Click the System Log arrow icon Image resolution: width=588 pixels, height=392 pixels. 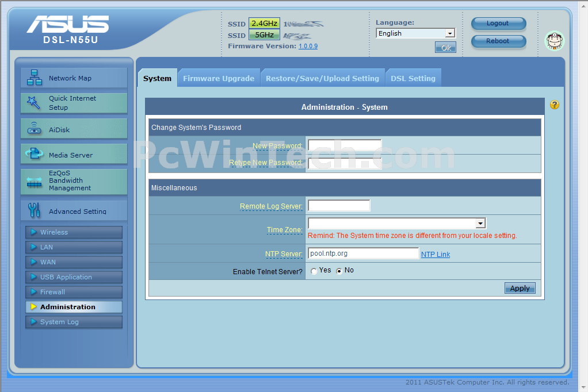(34, 321)
